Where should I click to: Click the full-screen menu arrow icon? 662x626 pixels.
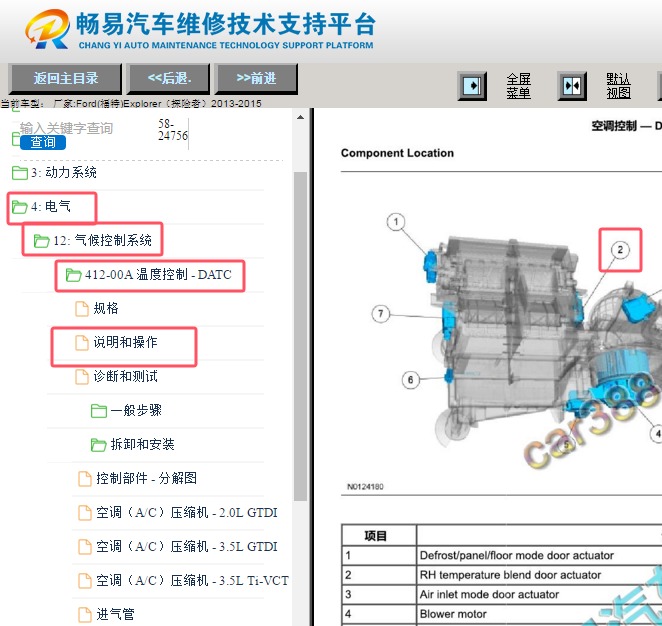coord(472,86)
